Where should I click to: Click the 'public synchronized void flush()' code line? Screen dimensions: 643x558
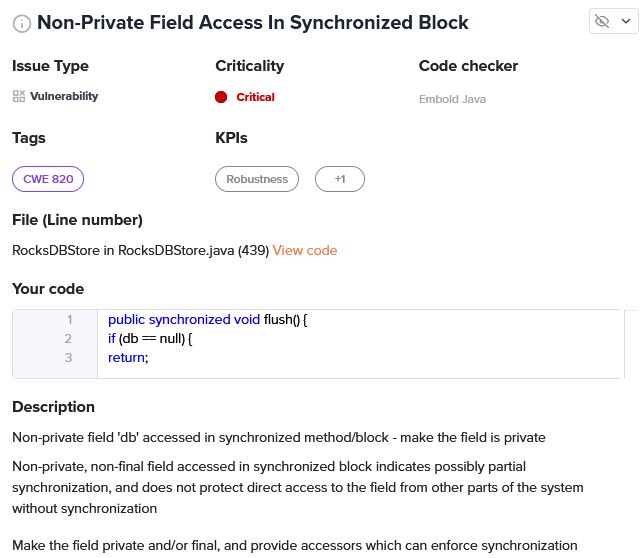click(207, 320)
